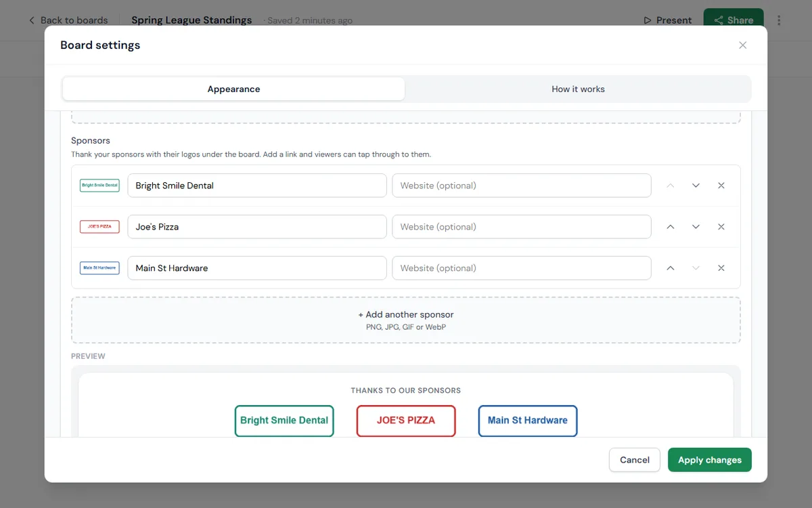
Task: Share the Spring League Standings board
Action: click(734, 20)
